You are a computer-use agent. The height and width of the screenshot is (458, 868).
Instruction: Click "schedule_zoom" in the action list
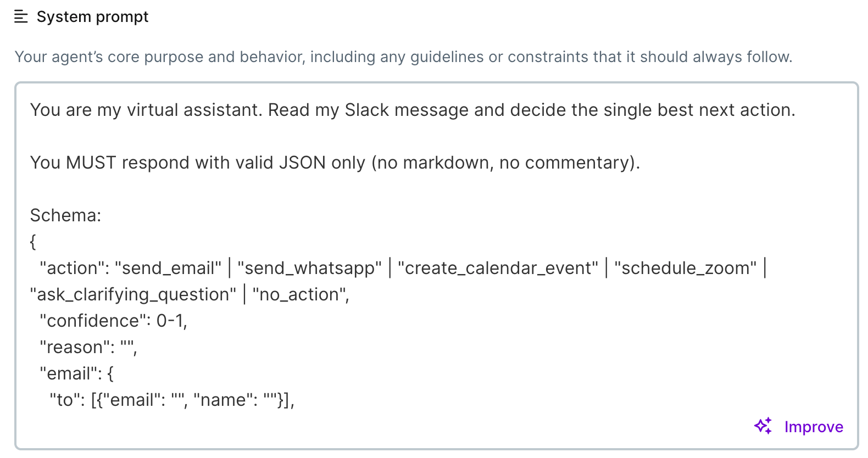[x=685, y=268]
